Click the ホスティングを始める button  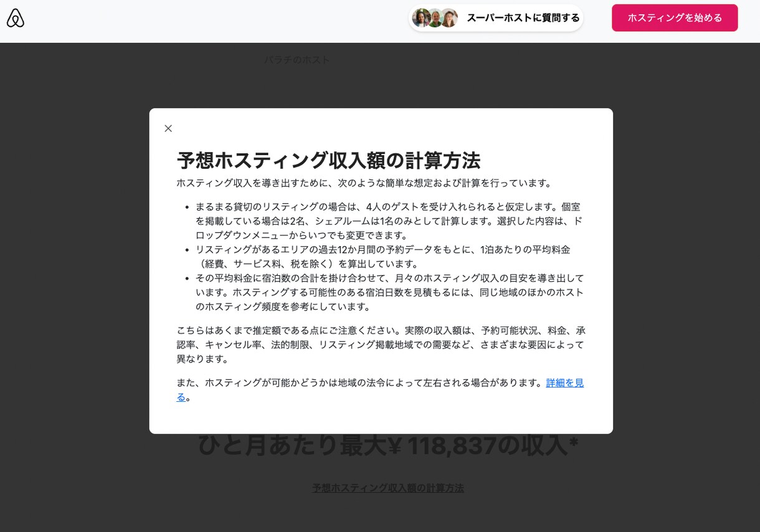pyautogui.click(x=675, y=18)
